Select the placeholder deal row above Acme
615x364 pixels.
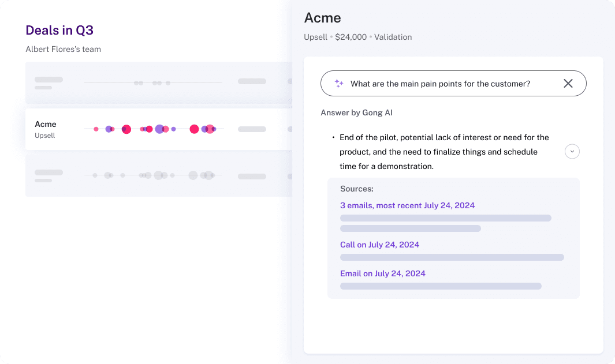159,82
